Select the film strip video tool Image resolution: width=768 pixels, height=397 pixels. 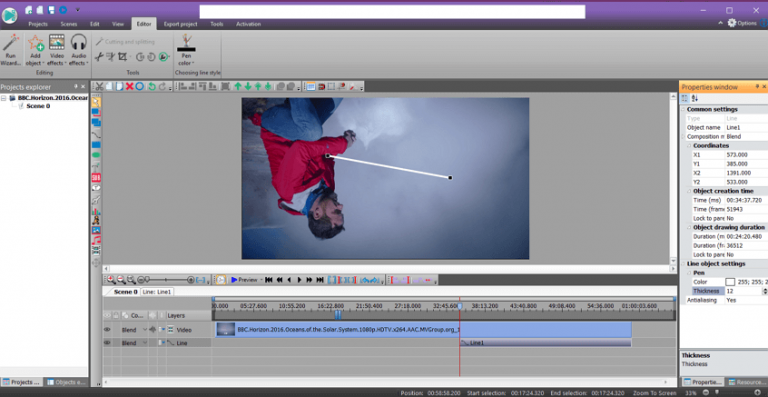(96, 250)
